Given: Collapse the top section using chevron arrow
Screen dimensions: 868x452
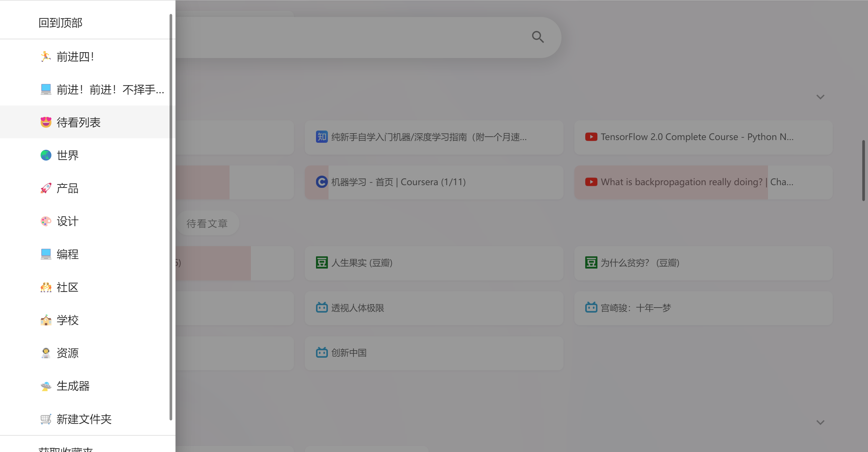Looking at the screenshot, I should click(820, 97).
